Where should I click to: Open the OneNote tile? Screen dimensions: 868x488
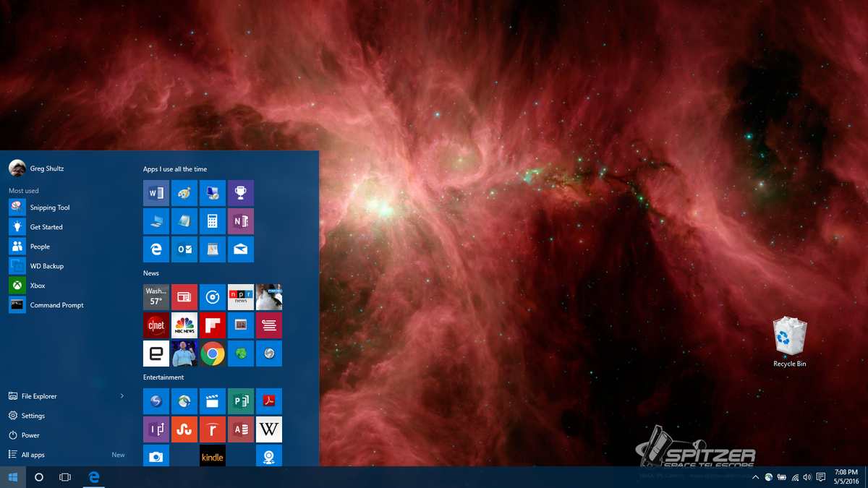click(x=240, y=221)
